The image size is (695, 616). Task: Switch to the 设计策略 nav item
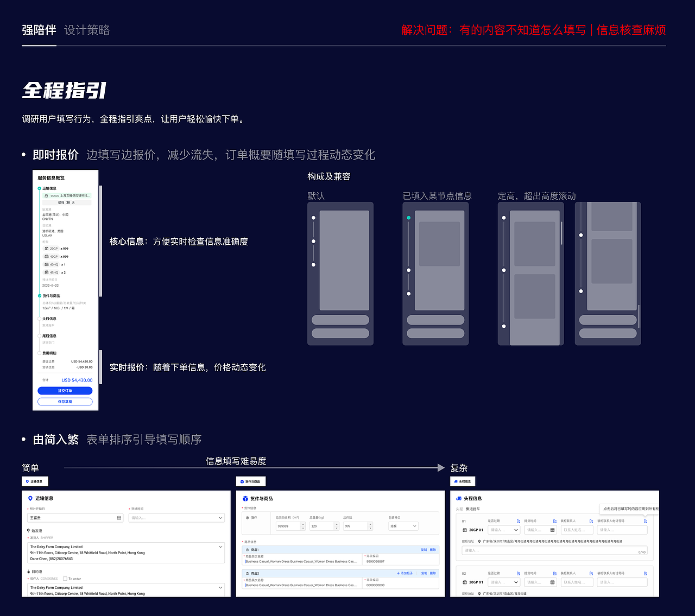tap(87, 30)
